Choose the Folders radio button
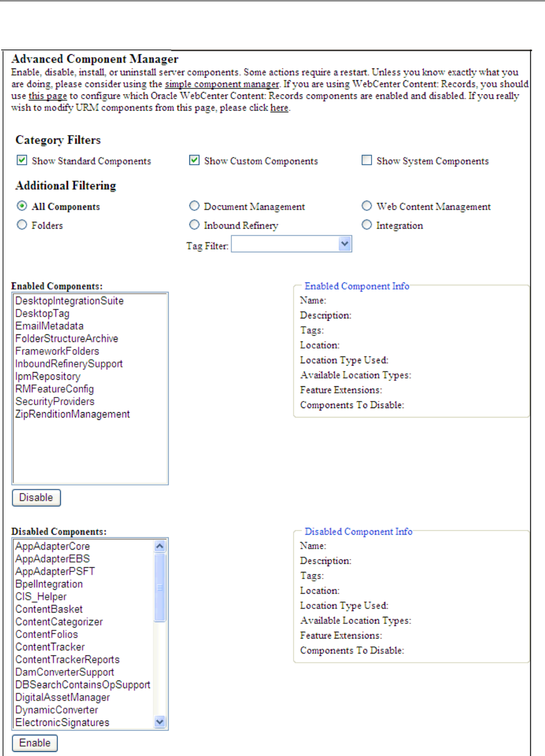The height and width of the screenshot is (756, 545). click(22, 225)
